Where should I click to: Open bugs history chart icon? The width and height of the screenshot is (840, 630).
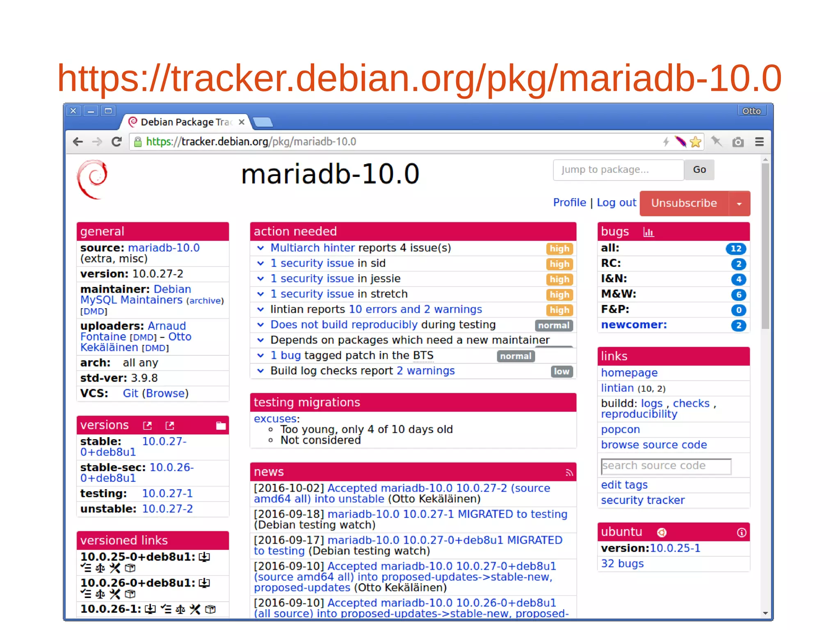click(648, 232)
